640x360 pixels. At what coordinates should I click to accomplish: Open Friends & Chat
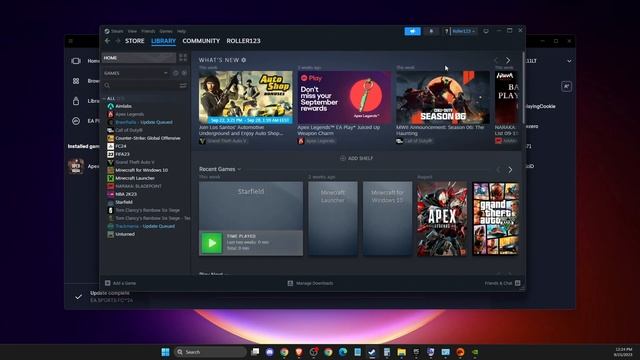point(502,283)
